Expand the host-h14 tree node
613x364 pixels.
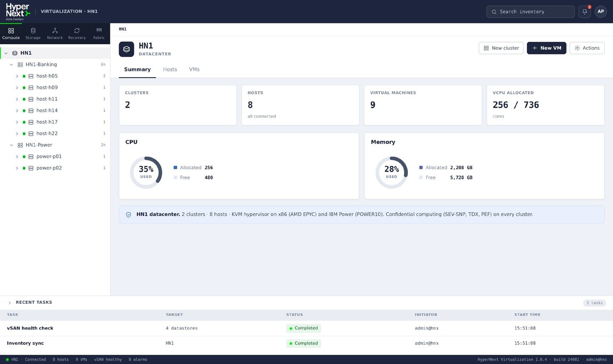[x=17, y=111]
